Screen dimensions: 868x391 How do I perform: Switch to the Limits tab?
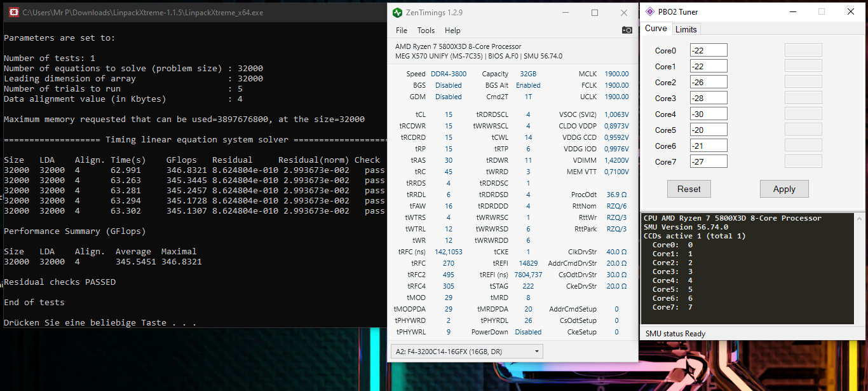(x=686, y=29)
